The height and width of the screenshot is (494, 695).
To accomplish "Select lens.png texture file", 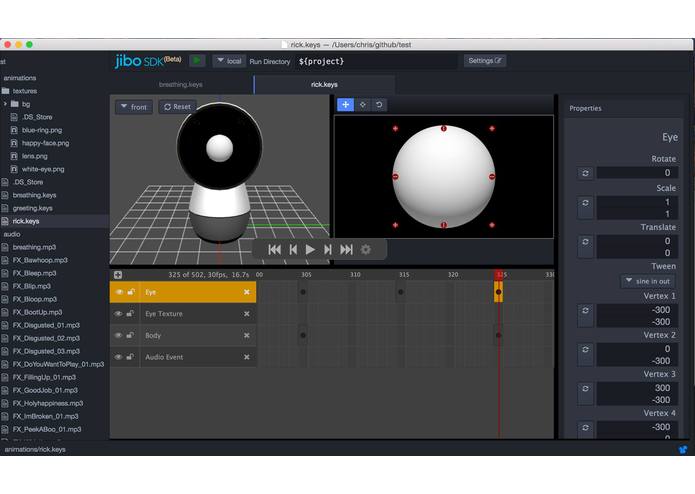I will click(35, 156).
